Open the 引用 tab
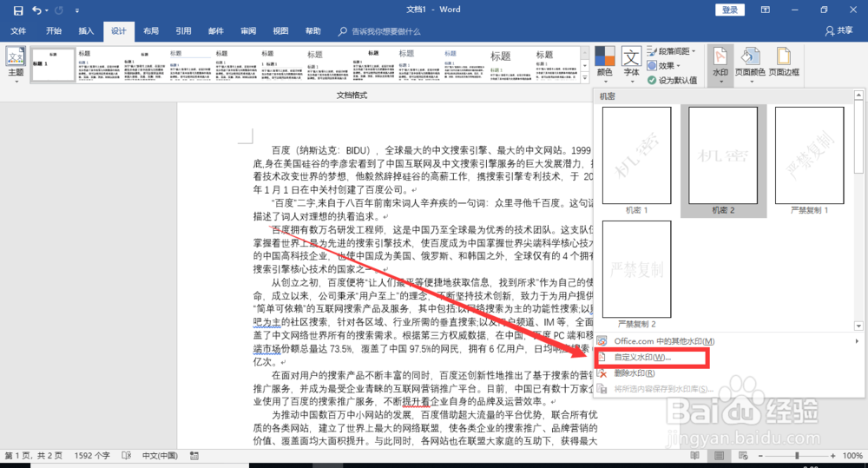 183,31
